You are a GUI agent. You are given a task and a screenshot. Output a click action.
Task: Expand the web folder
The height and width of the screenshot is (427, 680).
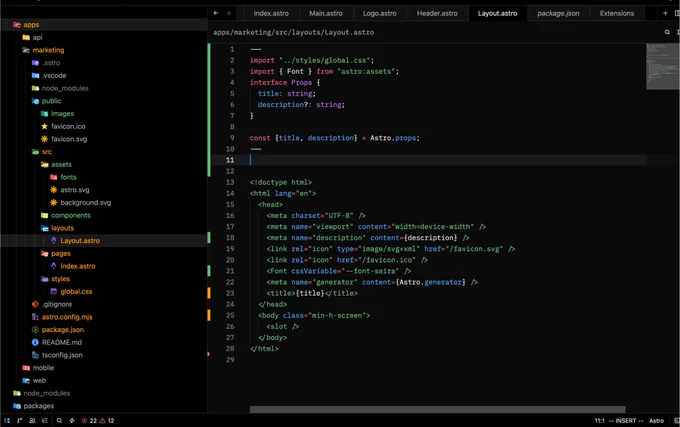point(34,381)
